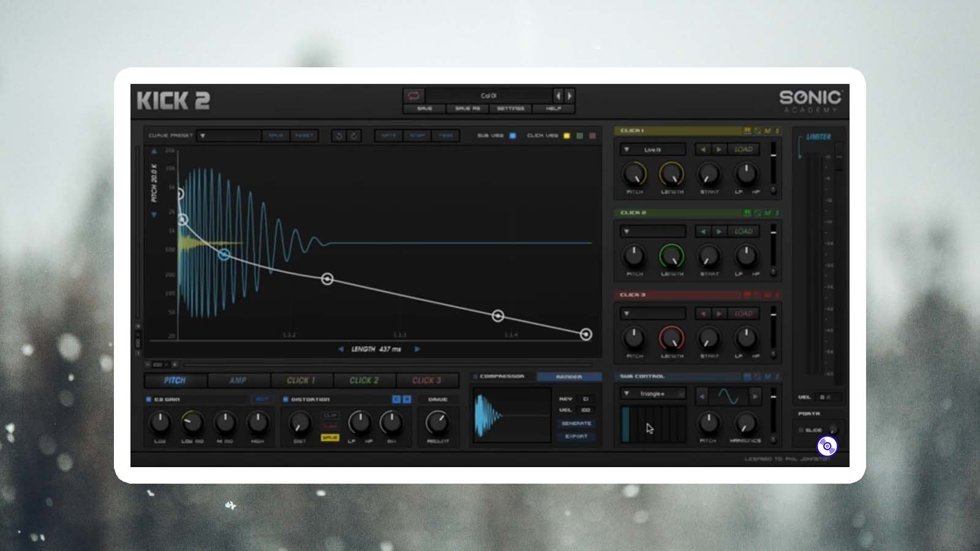The image size is (980, 551).
Task: Load previous Click 1 sample
Action: tap(703, 149)
